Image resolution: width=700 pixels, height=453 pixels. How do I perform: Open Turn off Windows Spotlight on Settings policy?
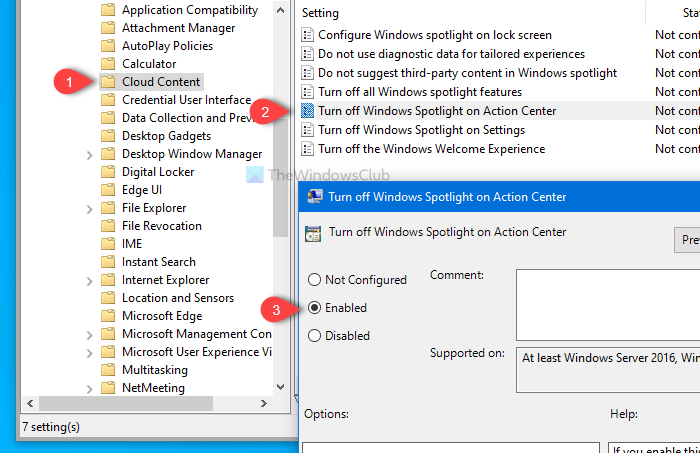(x=421, y=130)
